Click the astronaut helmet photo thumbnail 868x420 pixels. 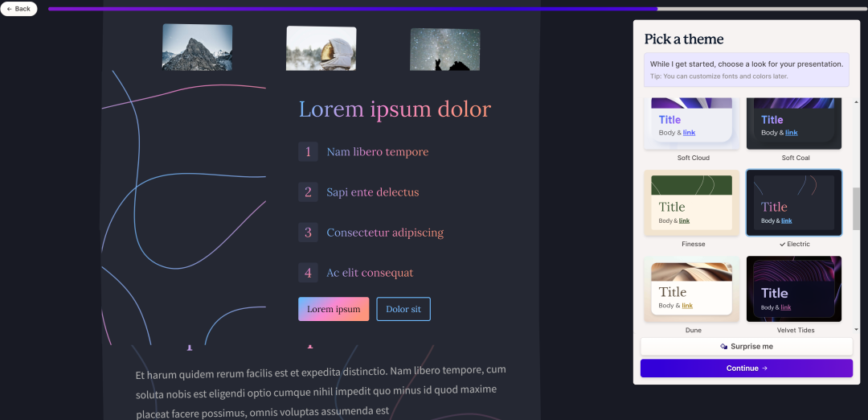tap(321, 48)
